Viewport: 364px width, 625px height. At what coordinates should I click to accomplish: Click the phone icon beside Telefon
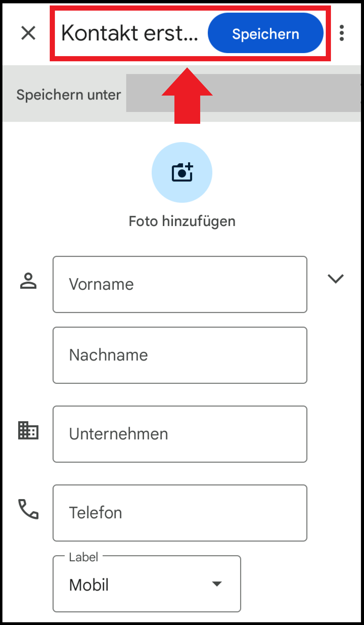[x=28, y=509]
